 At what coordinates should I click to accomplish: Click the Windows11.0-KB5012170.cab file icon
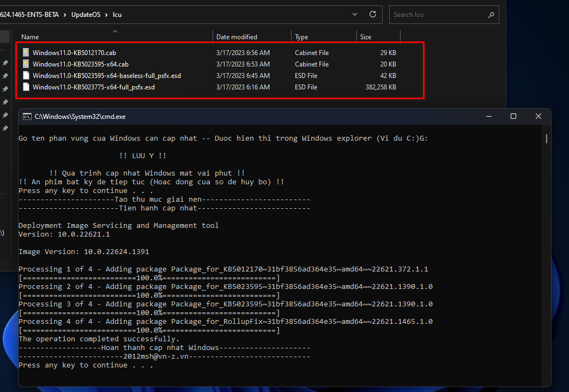26,53
